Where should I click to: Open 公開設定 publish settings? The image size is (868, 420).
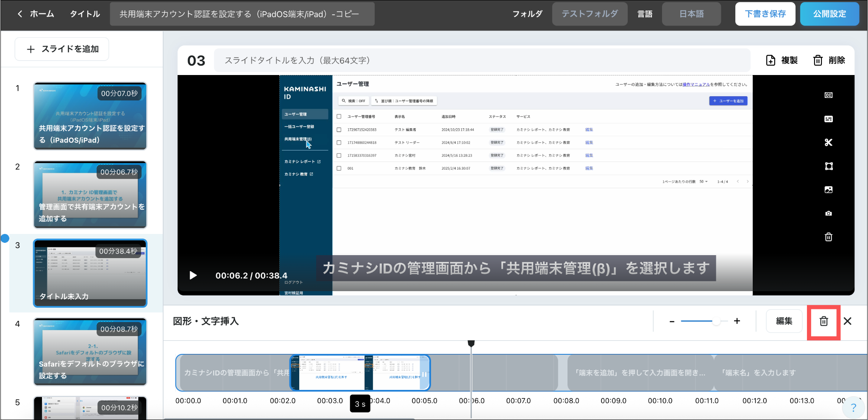(829, 14)
